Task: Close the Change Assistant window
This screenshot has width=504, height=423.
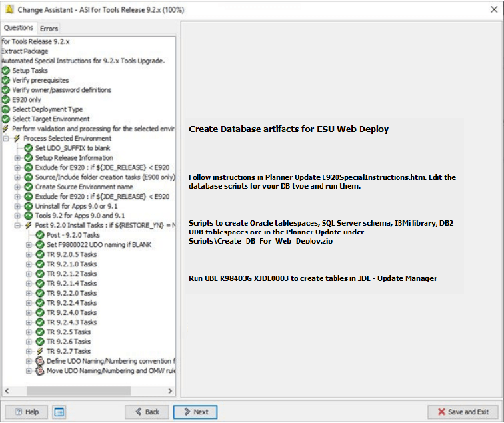Action: tap(494, 9)
